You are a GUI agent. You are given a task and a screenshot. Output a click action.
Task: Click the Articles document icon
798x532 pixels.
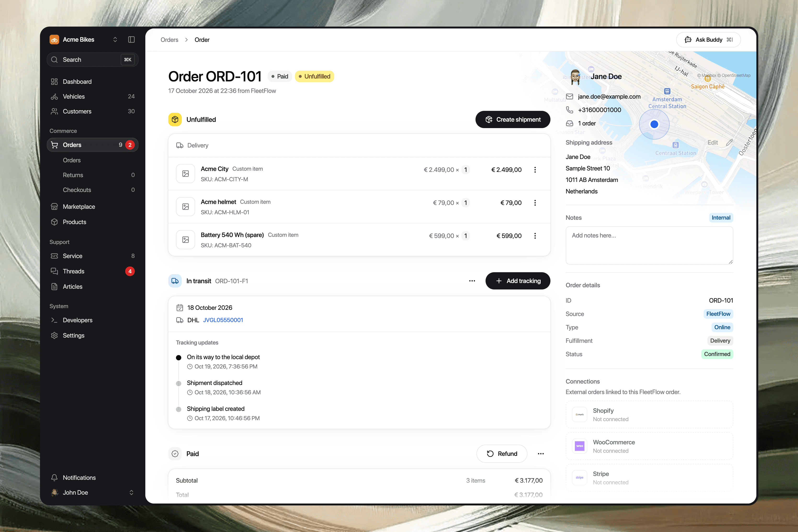pyautogui.click(x=54, y=287)
